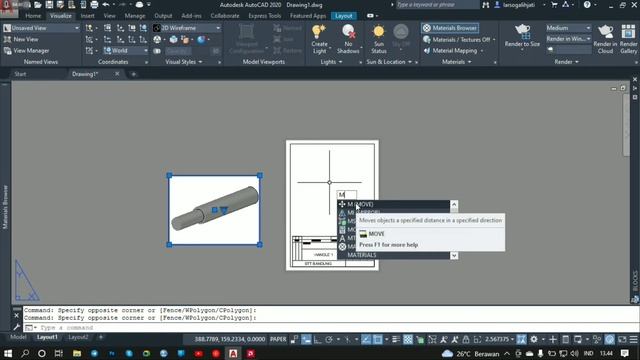This screenshot has width=640, height=360.
Task: Open the Materials Browser
Action: pyautogui.click(x=450, y=28)
